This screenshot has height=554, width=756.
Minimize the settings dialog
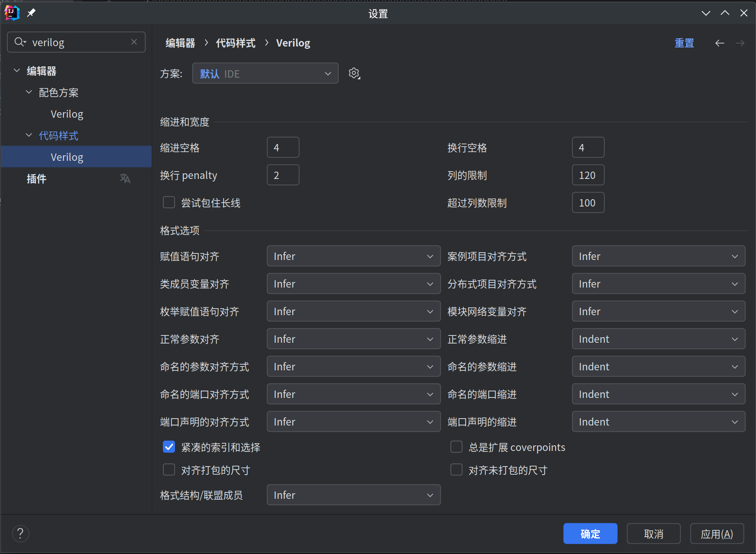(x=706, y=13)
